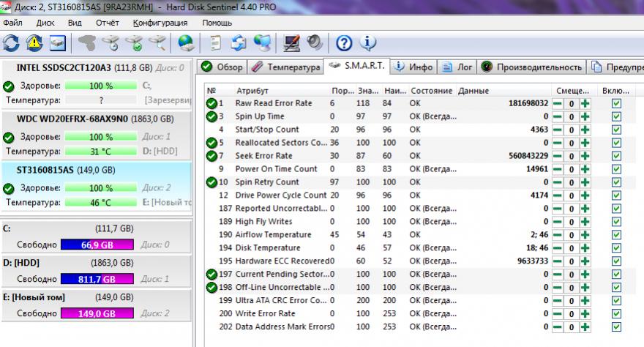Click the speaker sound icon in toolbar
Image resolution: width=644 pixels, height=347 pixels.
click(x=315, y=42)
